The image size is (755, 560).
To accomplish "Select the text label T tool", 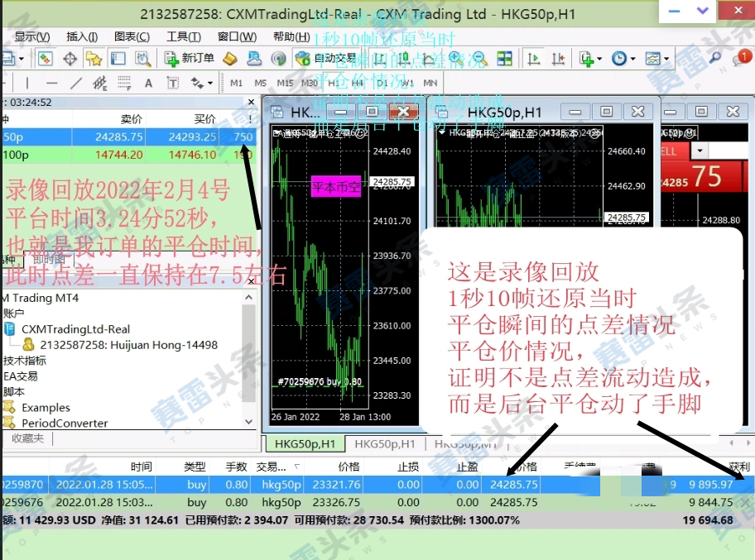I will [x=173, y=84].
